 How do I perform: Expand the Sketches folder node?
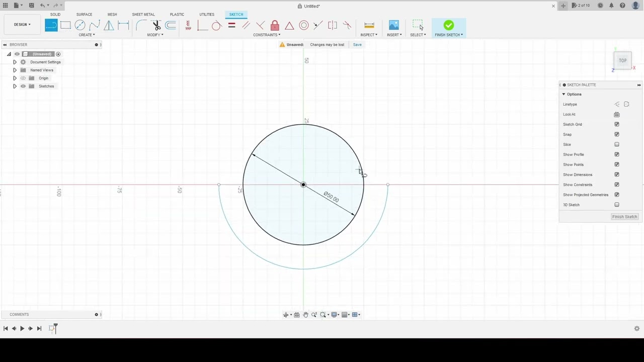pos(15,86)
